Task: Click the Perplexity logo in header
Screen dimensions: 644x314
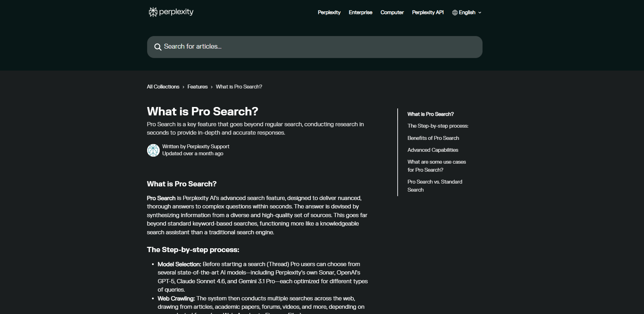Action: (171, 12)
